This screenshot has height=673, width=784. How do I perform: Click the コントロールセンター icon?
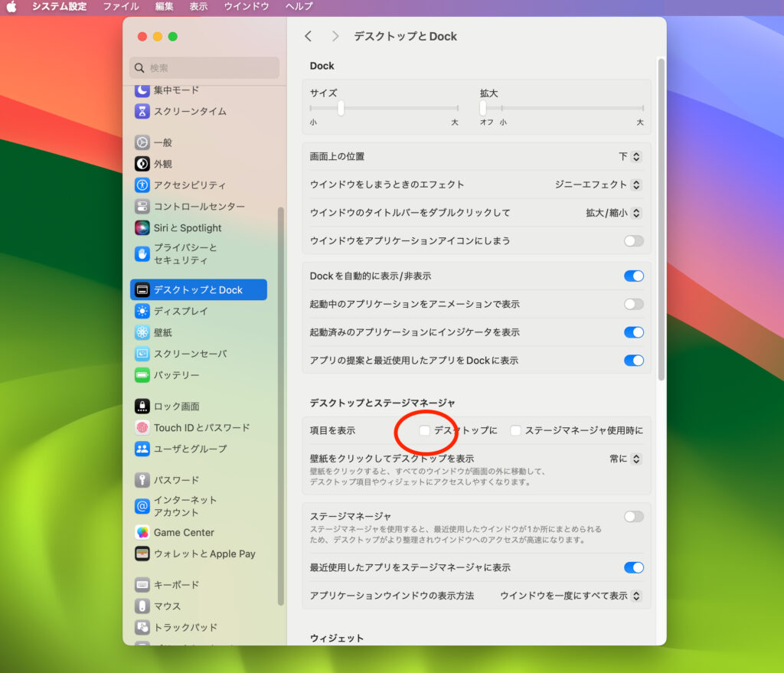(x=142, y=206)
